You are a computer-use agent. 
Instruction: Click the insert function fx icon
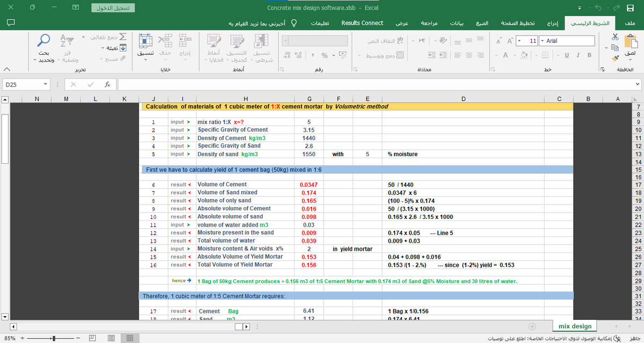pyautogui.click(x=108, y=85)
